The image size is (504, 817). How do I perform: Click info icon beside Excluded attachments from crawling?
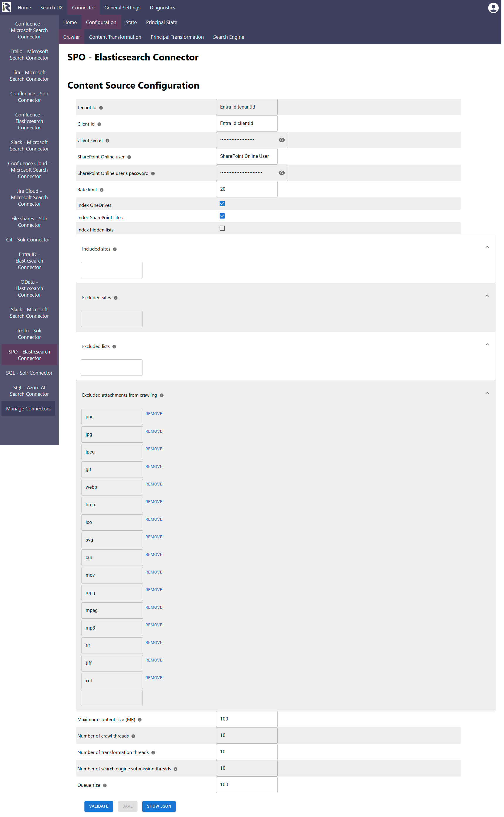(x=162, y=395)
